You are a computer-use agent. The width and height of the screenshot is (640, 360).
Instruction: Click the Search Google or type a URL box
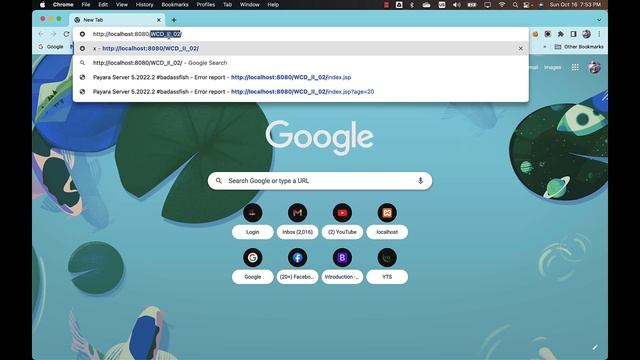tap(320, 181)
